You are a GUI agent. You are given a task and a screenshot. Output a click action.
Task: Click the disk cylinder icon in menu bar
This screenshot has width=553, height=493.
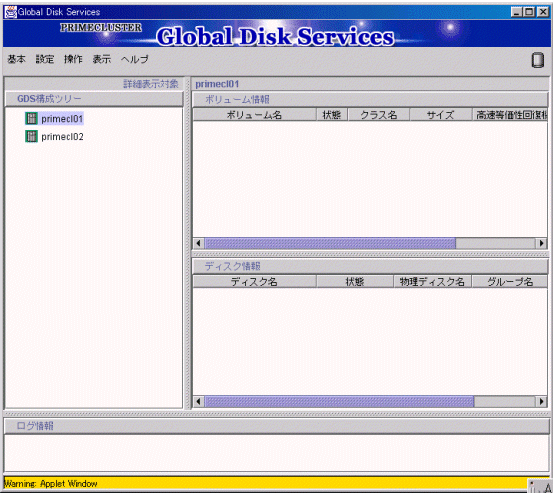[537, 60]
